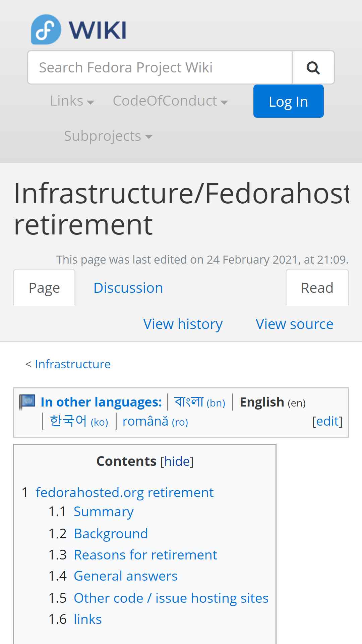Go to parent Infrastructure page link
This screenshot has width=362, height=644.
point(73,364)
